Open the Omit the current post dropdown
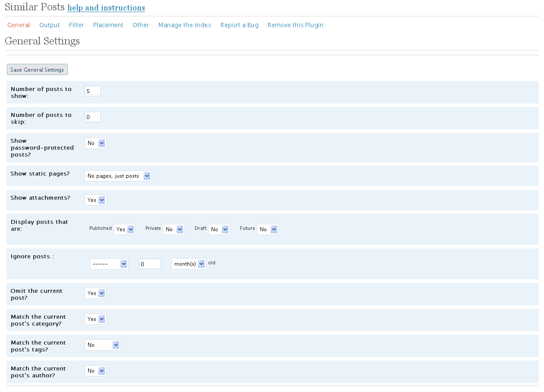Image resolution: width=544 pixels, height=392 pixels. click(x=95, y=293)
